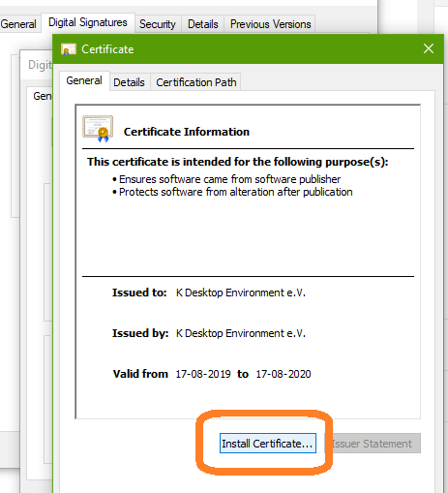Switch to the Certification Path tab
The image size is (448, 493).
coord(196,82)
